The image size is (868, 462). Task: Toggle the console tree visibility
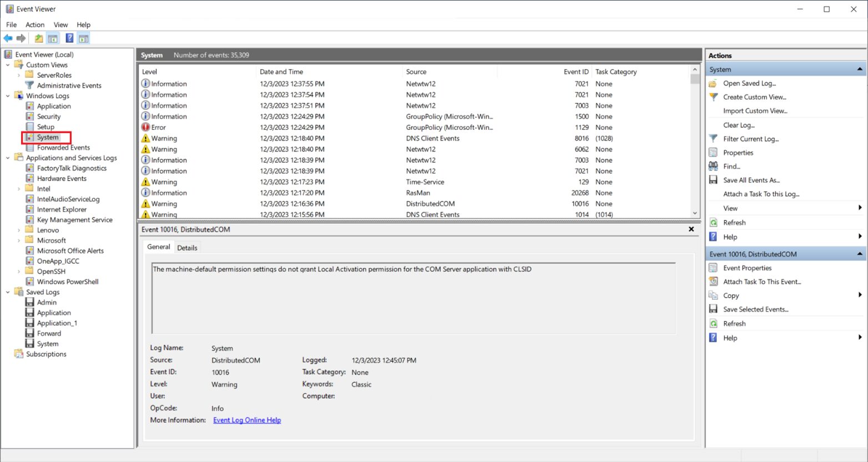(x=52, y=38)
